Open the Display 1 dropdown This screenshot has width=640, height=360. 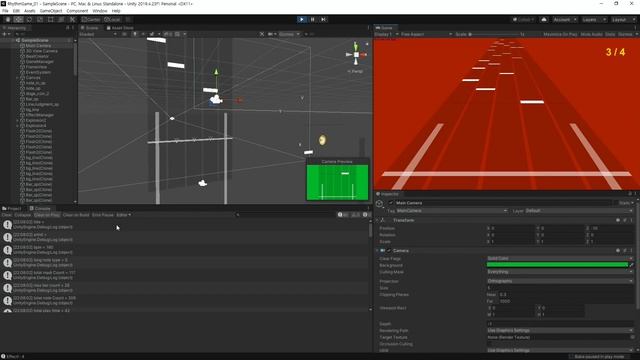pos(387,34)
